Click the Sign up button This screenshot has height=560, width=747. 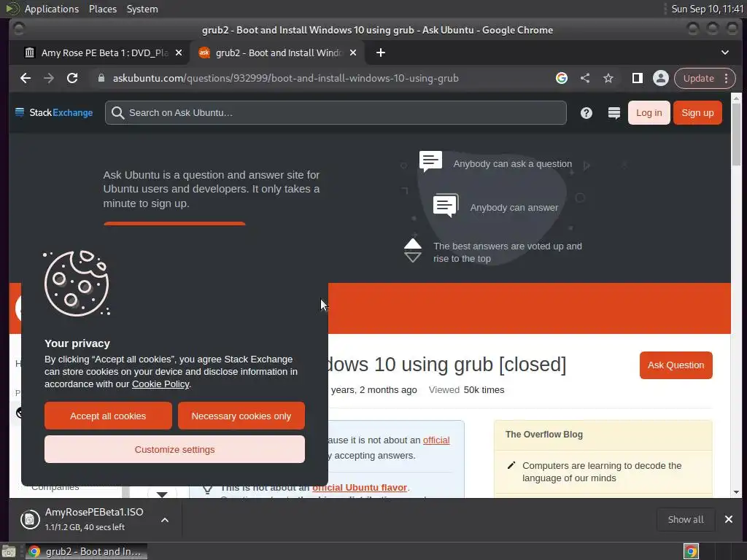[x=697, y=113]
